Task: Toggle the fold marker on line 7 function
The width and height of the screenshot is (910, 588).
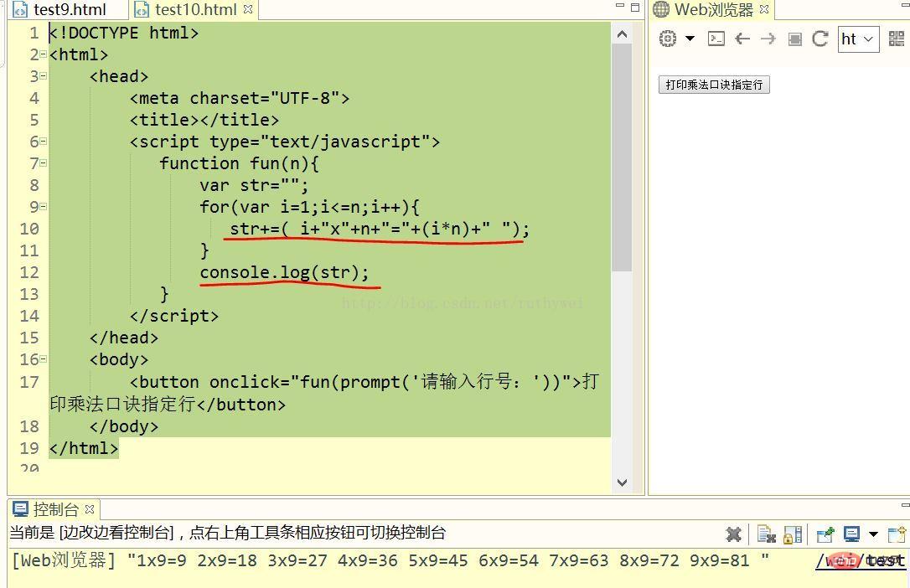Action: [x=43, y=163]
